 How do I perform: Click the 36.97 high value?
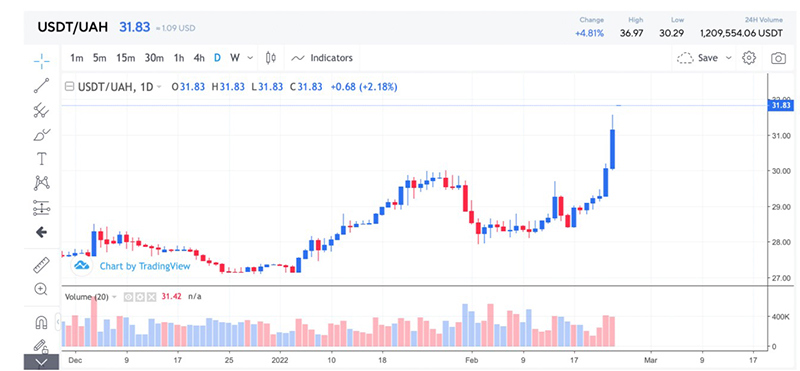click(x=632, y=33)
